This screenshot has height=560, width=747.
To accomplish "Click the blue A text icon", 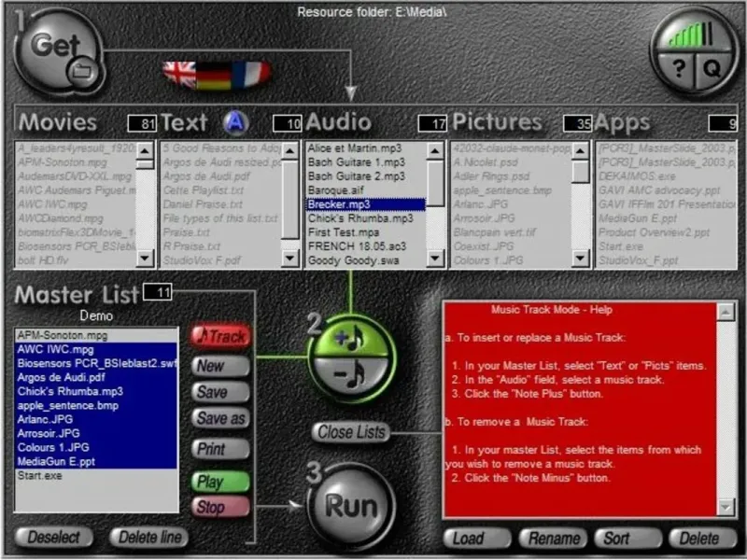I will (x=236, y=122).
